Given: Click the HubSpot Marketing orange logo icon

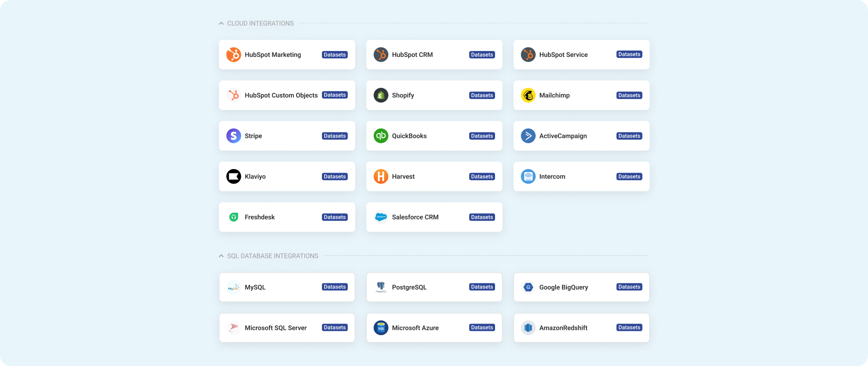Looking at the screenshot, I should pos(233,55).
